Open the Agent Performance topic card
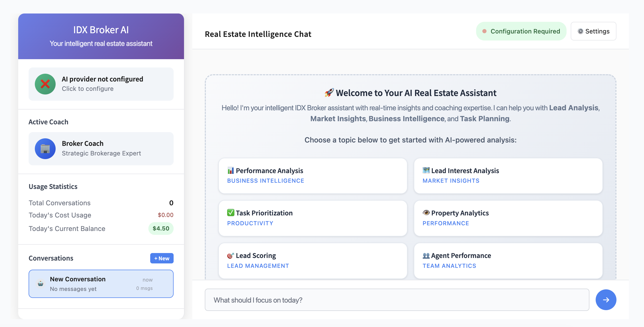This screenshot has height=327, width=644. click(508, 261)
